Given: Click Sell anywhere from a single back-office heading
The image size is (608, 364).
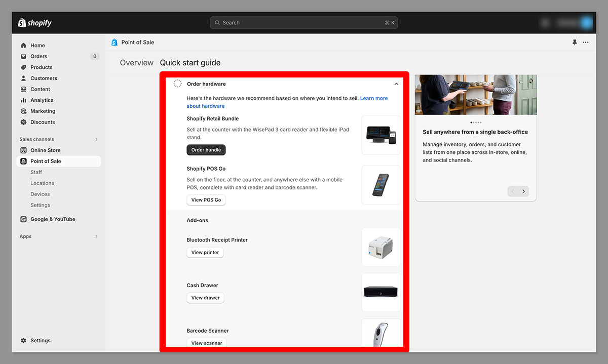Looking at the screenshot, I should pos(475,132).
